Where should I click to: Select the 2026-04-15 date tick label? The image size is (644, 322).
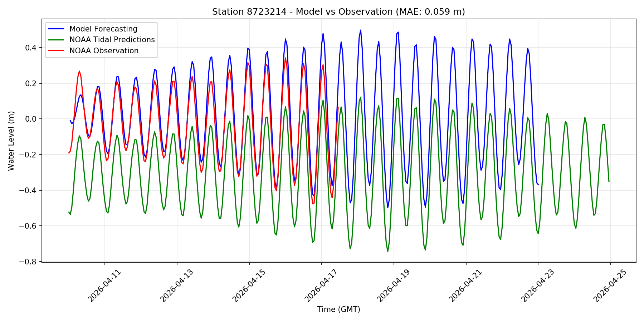pyautogui.click(x=249, y=286)
